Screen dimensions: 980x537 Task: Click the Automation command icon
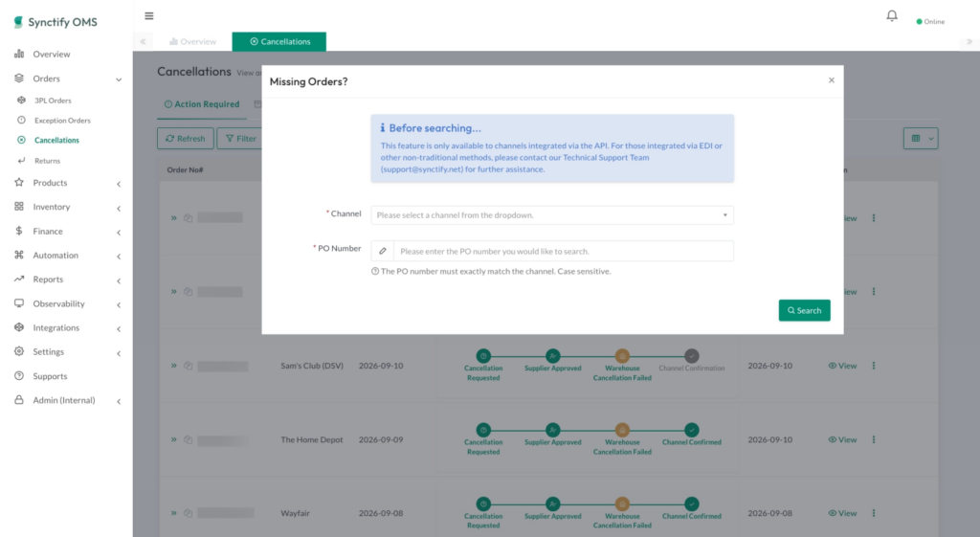click(x=19, y=255)
